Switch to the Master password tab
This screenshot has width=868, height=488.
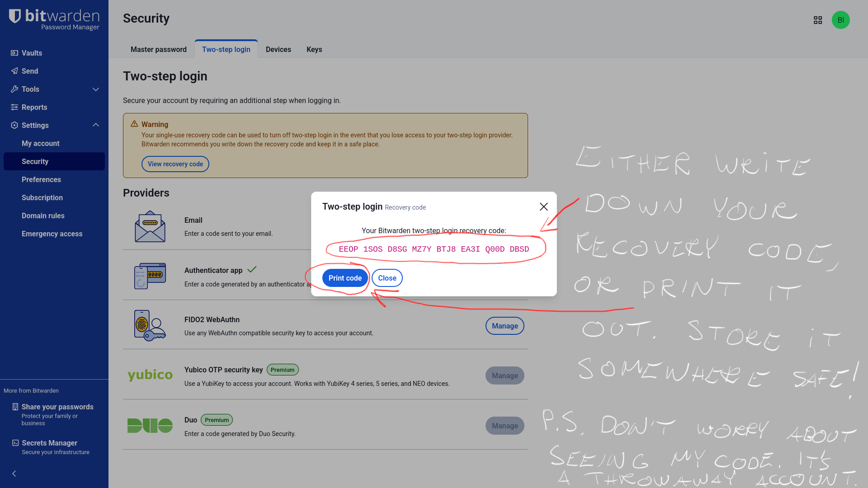tap(159, 49)
